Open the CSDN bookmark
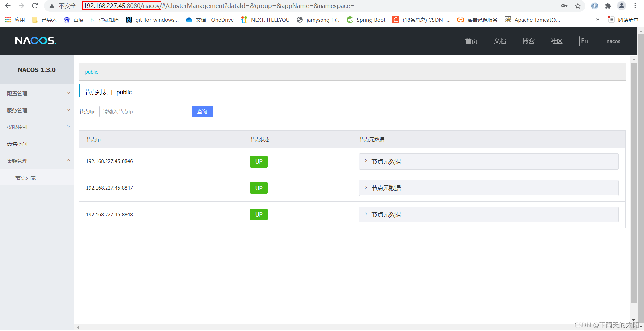The width and height of the screenshot is (644, 331). pyautogui.click(x=422, y=20)
